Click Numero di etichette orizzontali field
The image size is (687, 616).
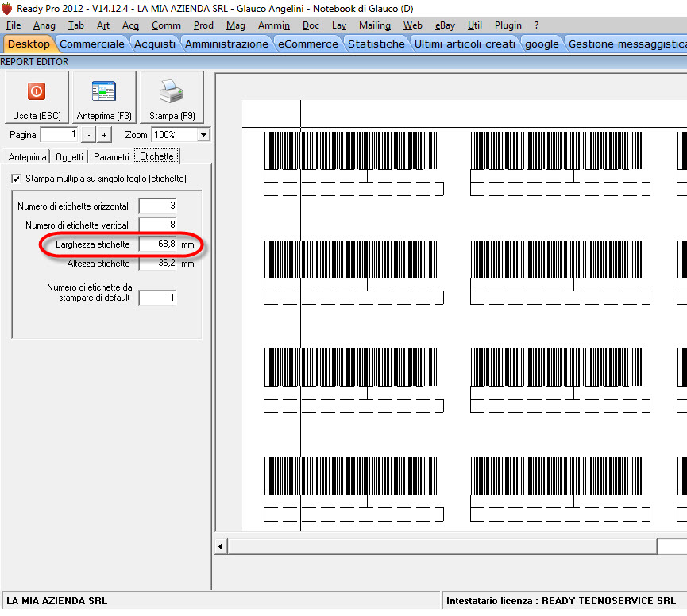click(158, 206)
